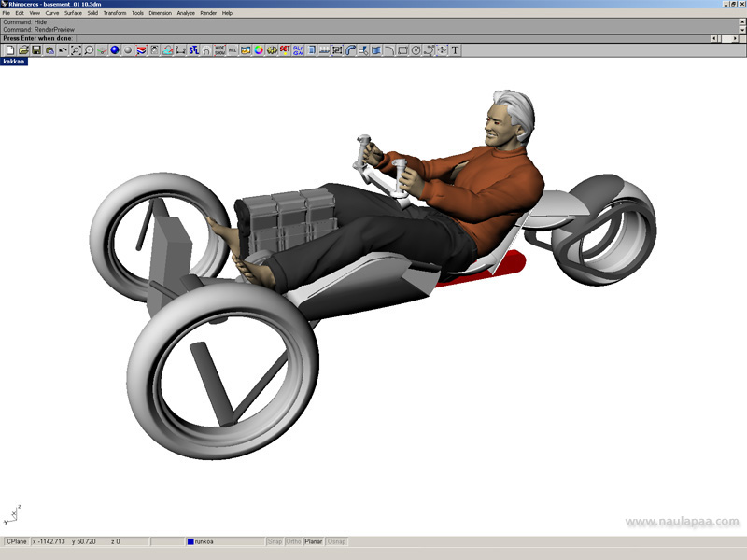747x560 pixels.
Task: Click the New file icon
Action: coord(9,50)
